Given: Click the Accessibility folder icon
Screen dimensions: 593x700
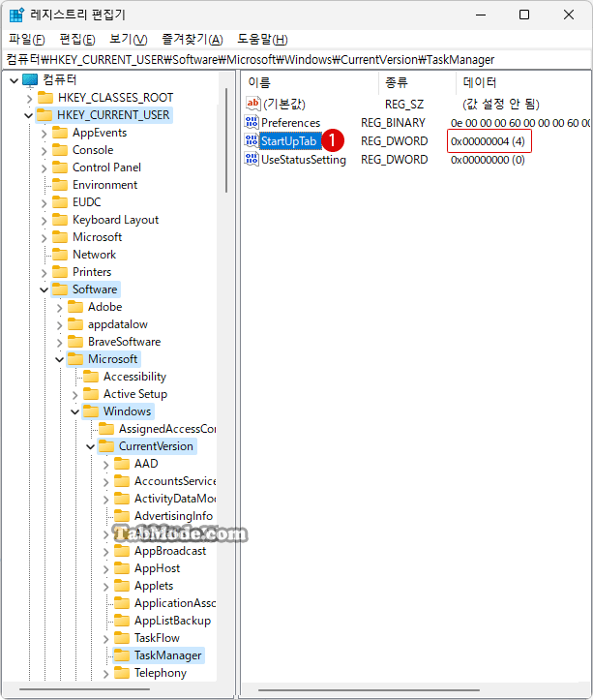Looking at the screenshot, I should [91, 377].
